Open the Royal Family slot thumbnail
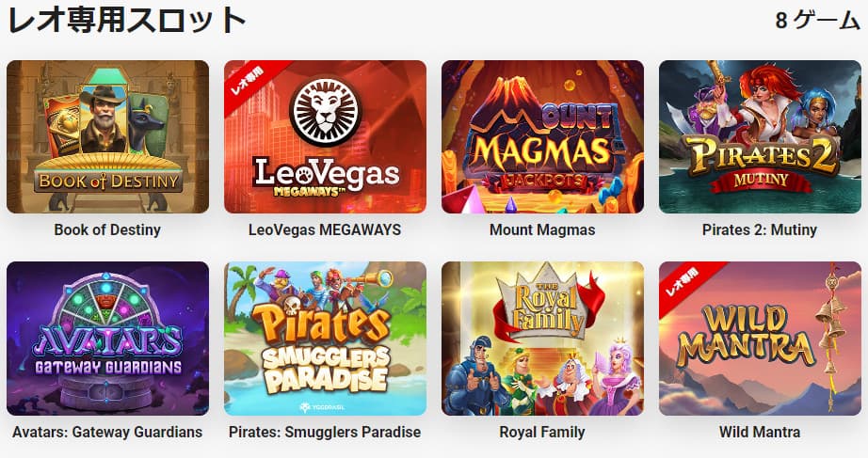The width and height of the screenshot is (868, 458). (x=542, y=339)
